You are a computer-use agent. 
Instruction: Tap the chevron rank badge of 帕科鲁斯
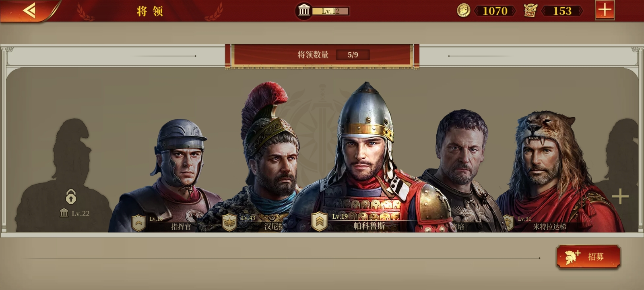[319, 221]
